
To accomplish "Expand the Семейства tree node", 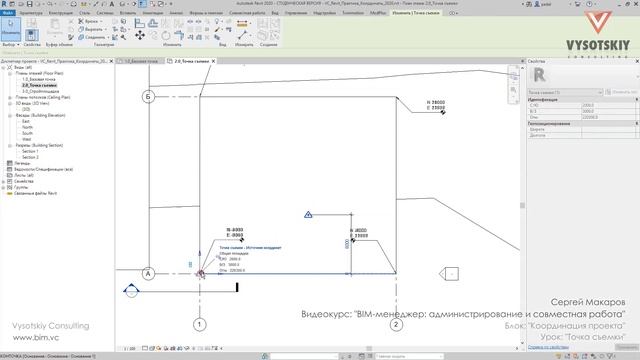I will pyautogui.click(x=4, y=181).
